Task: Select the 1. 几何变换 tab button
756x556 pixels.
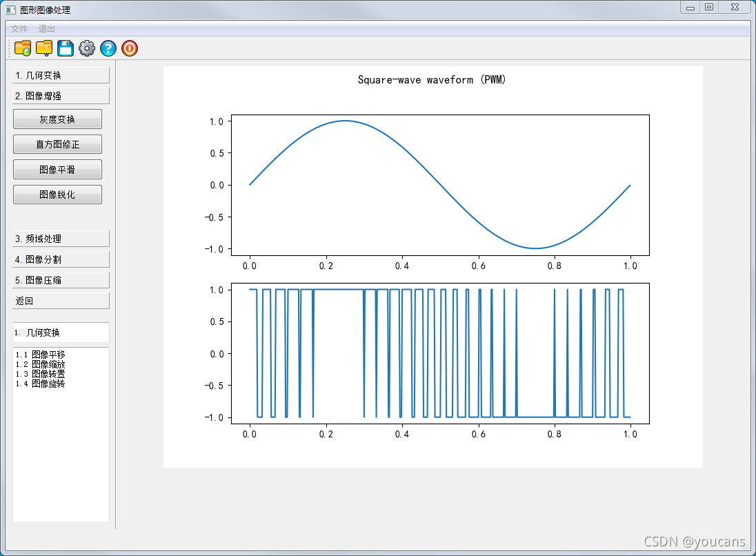Action: (x=61, y=75)
